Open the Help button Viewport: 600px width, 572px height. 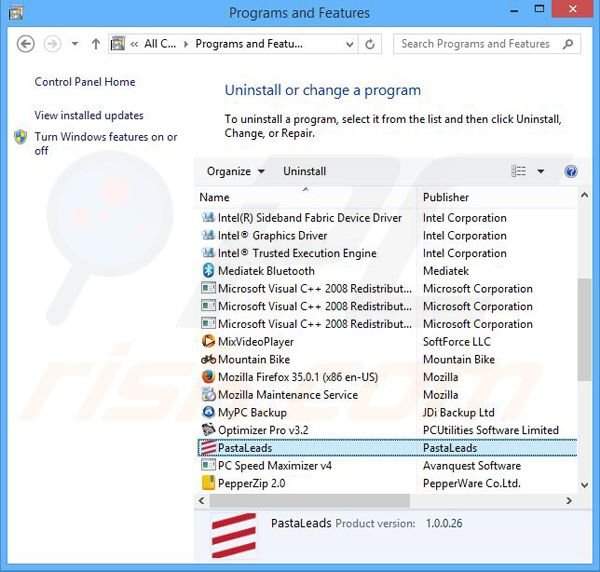[x=571, y=171]
